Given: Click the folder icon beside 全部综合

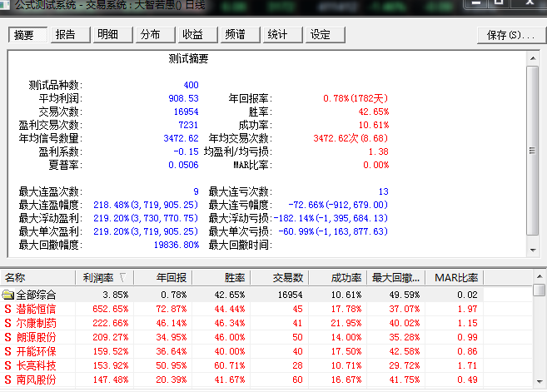Looking at the screenshot, I should [8, 295].
